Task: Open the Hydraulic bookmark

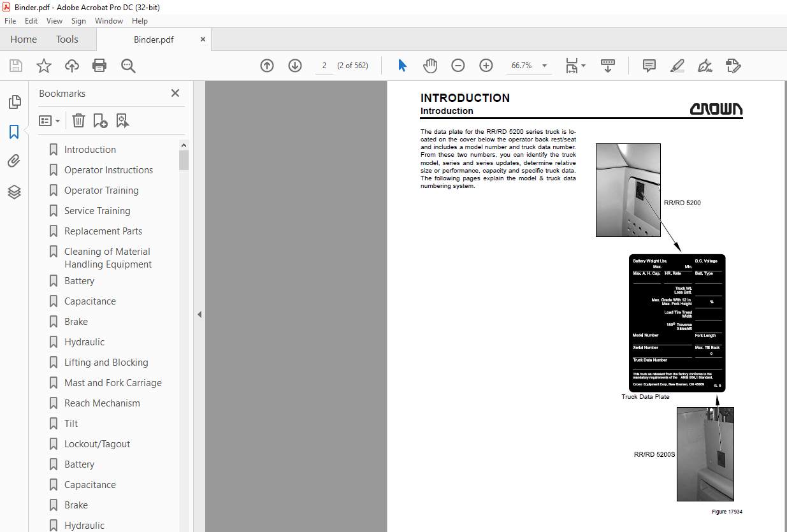Action: click(x=84, y=342)
